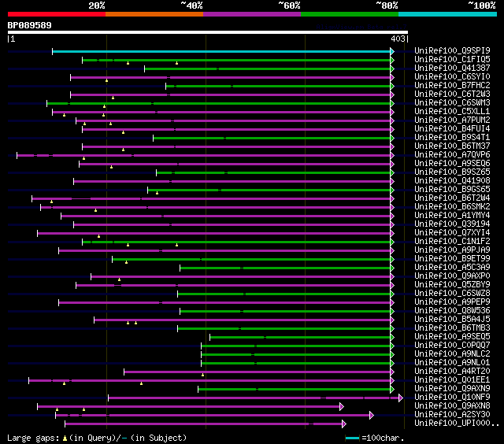
Task: Select the UniRef100_Q41908 label
Action: point(452,180)
